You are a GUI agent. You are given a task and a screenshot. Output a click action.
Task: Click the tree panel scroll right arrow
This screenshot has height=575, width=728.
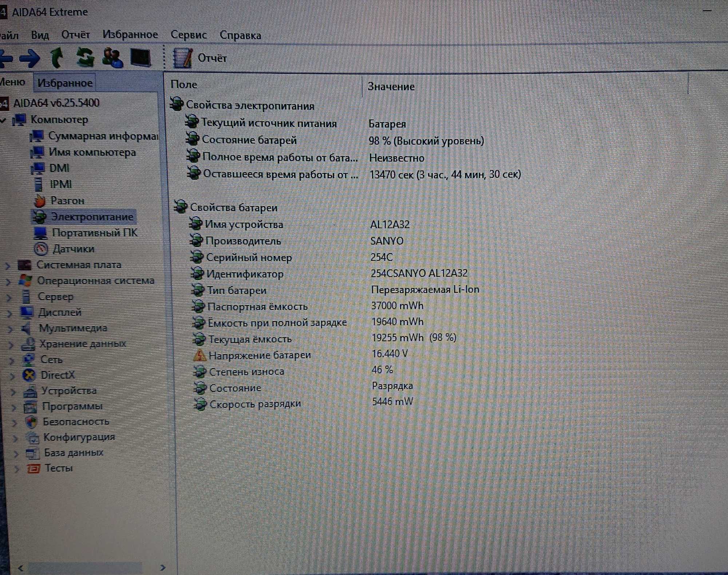(163, 567)
